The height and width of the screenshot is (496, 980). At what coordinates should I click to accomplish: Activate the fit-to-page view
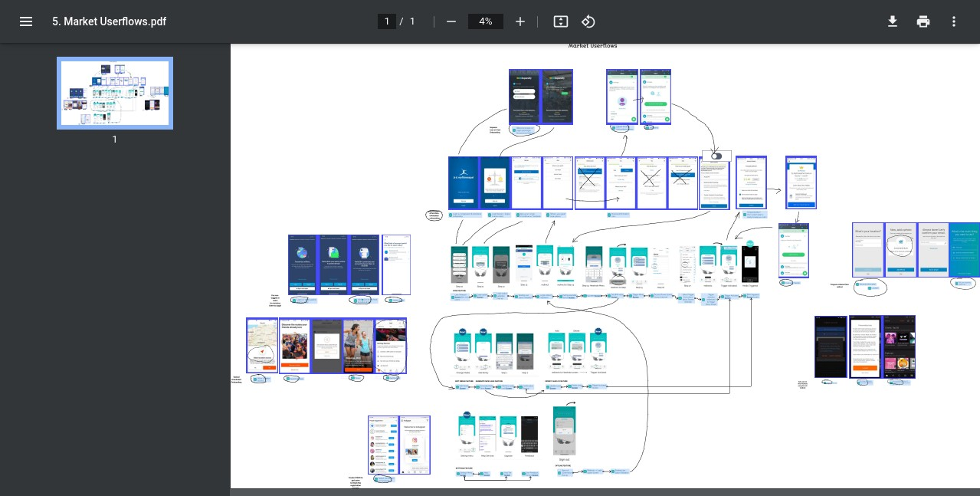(x=560, y=21)
